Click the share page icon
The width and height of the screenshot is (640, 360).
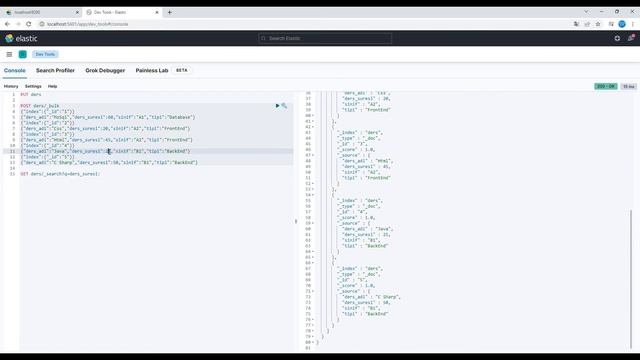tap(587, 24)
